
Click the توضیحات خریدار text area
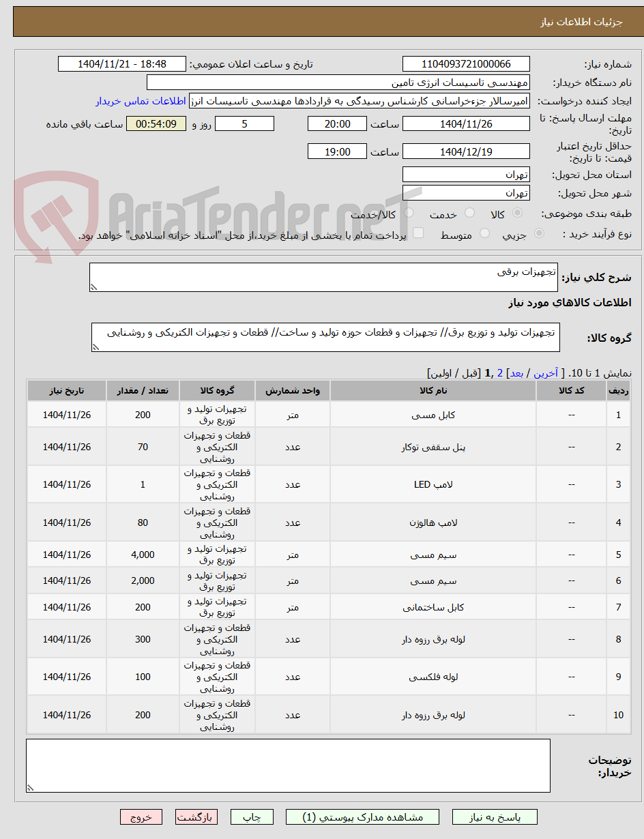(x=288, y=765)
